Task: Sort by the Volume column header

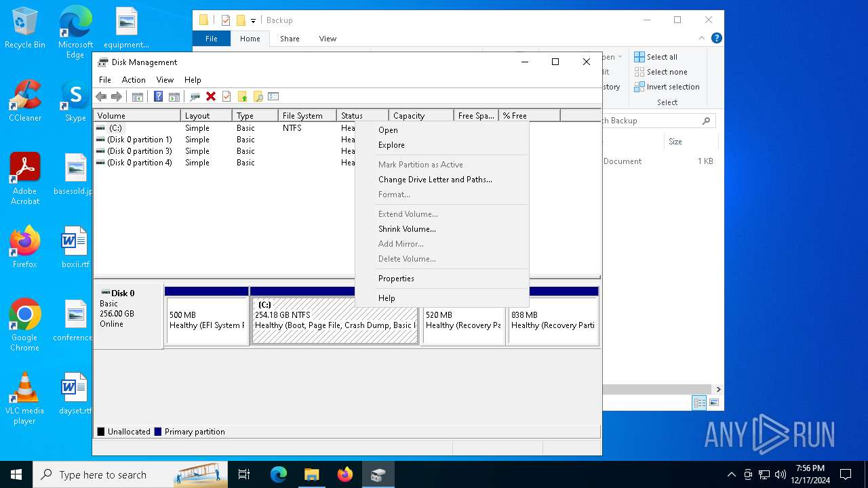Action: pos(137,116)
